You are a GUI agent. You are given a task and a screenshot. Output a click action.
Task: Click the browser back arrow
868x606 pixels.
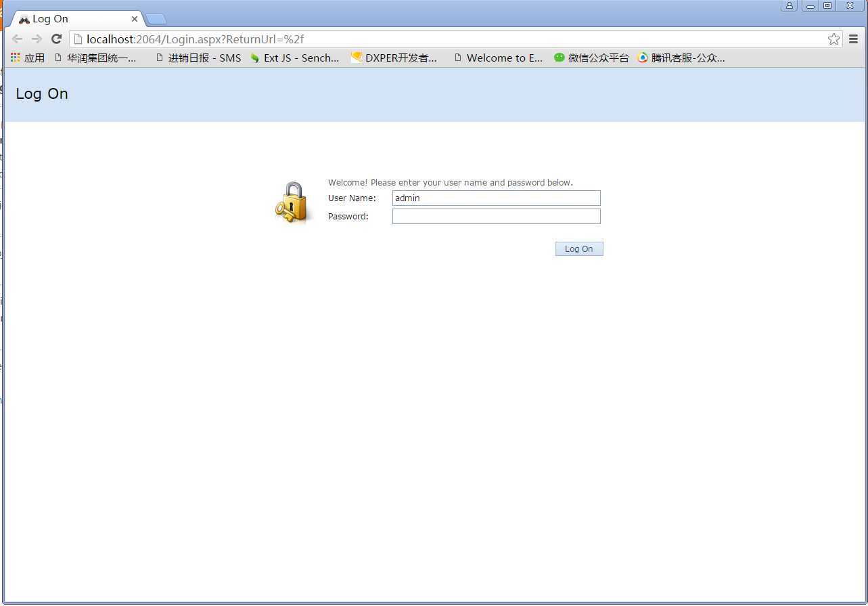pyautogui.click(x=18, y=39)
